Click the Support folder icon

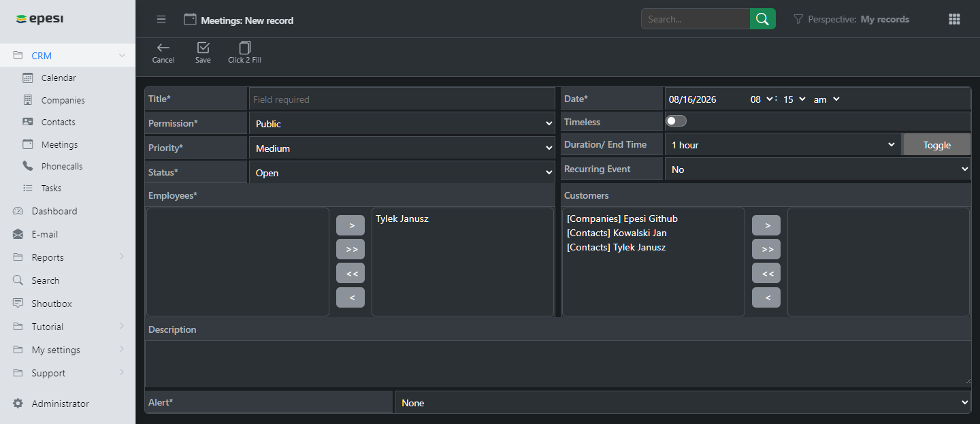point(18,373)
